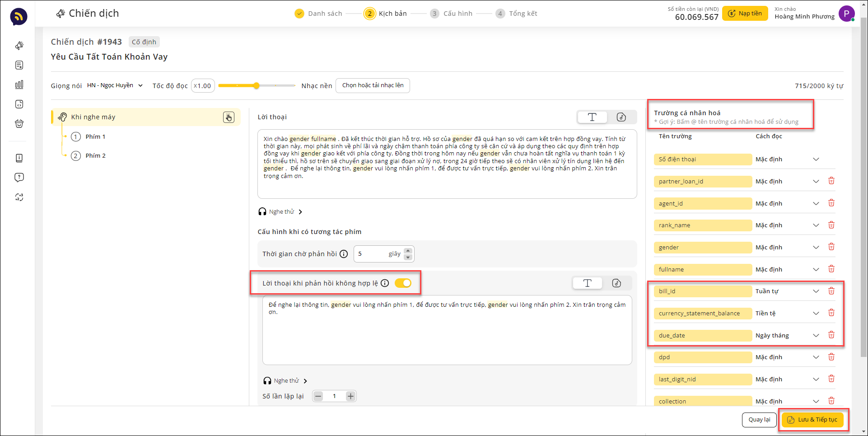Open the bar chart reports sidebar icon
868x436 pixels.
[19, 84]
